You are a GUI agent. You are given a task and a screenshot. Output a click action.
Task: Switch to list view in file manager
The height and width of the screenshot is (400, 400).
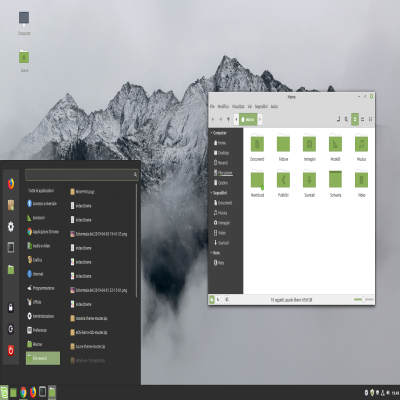[x=363, y=119]
